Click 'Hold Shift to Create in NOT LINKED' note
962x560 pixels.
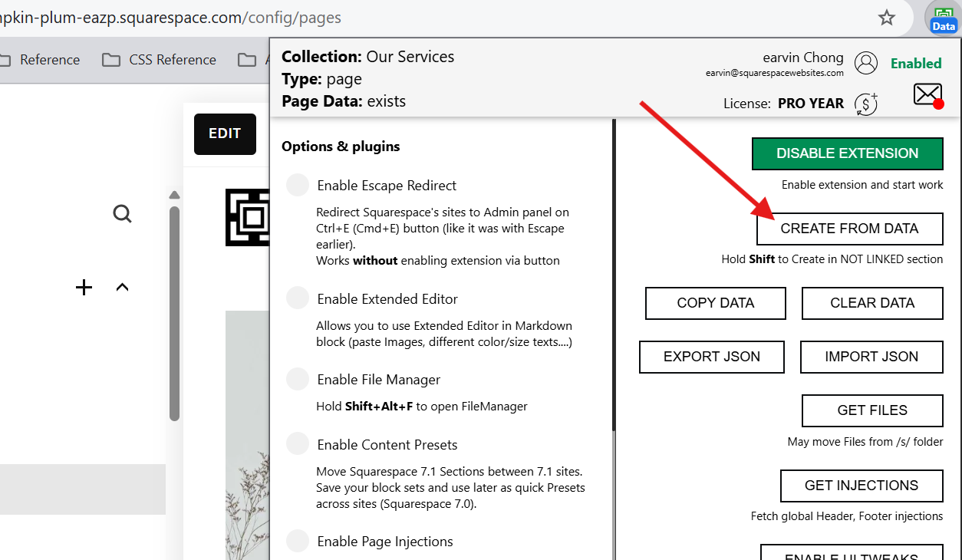point(832,259)
